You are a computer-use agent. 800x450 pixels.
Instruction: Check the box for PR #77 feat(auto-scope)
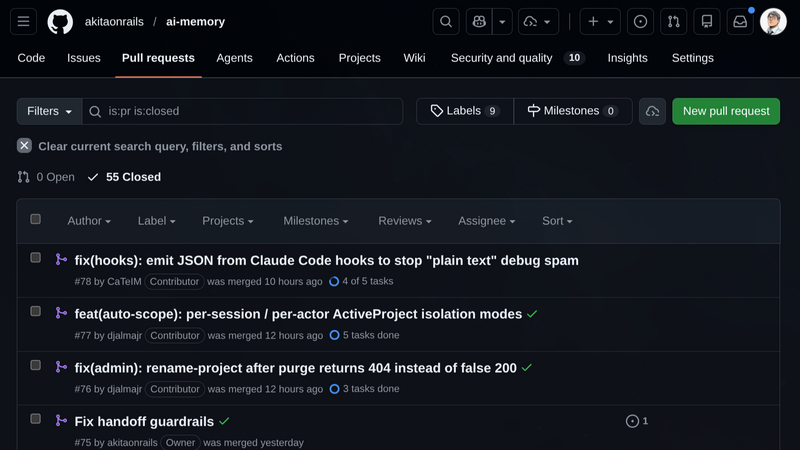[36, 311]
